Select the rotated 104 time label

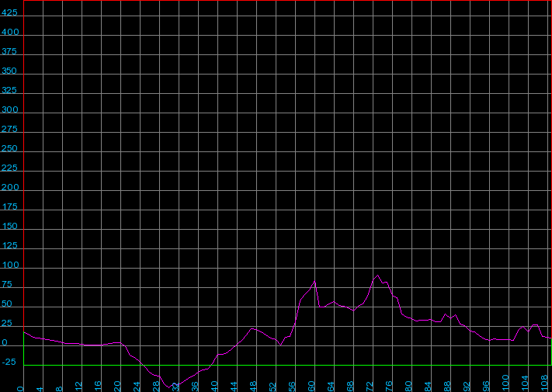pos(524,383)
